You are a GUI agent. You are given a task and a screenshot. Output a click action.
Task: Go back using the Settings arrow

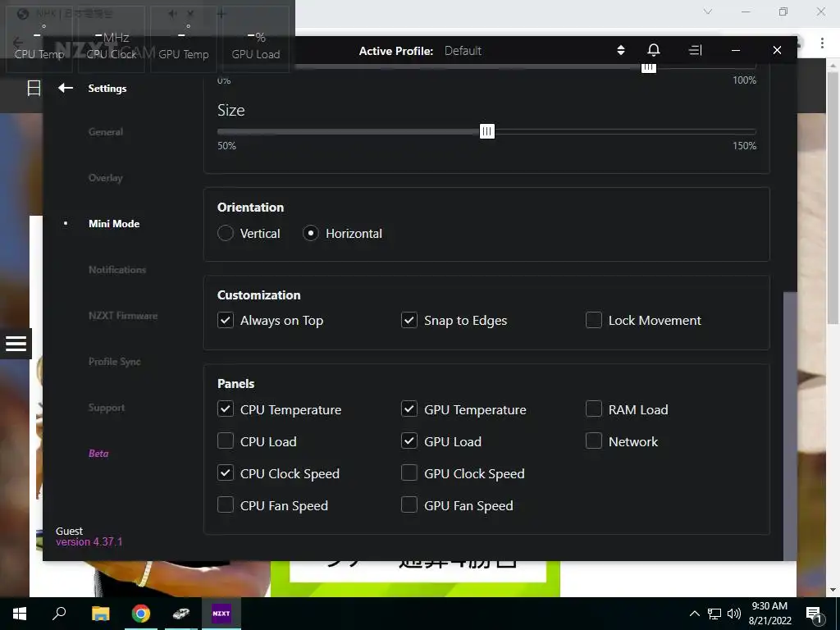[x=66, y=88]
